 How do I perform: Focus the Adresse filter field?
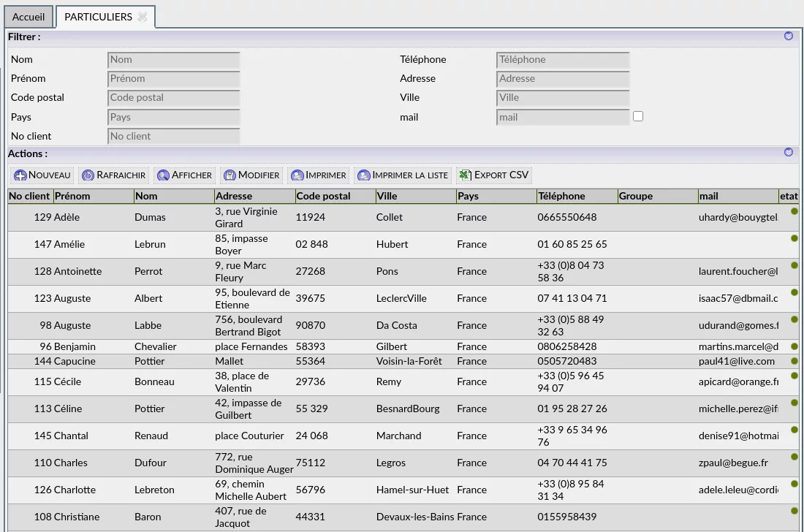pyautogui.click(x=563, y=79)
